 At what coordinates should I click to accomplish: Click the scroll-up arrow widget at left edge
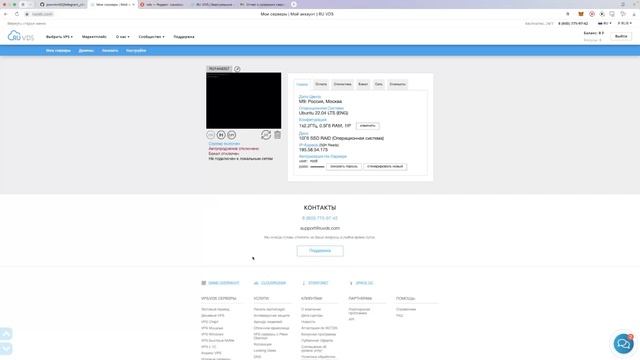click(6, 334)
